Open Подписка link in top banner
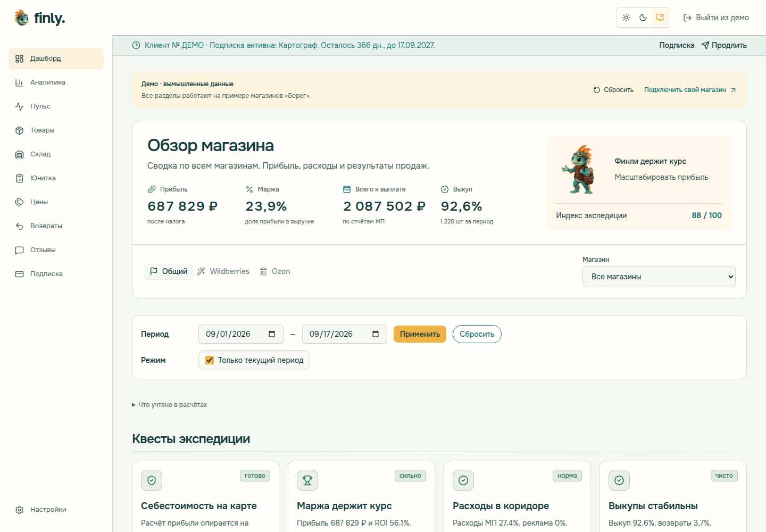Viewport: 766px width, 532px height. point(677,45)
